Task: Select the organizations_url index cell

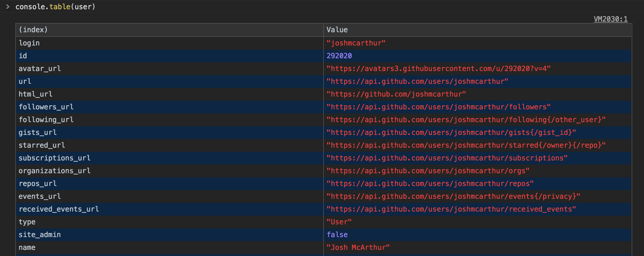Action: tap(170, 171)
